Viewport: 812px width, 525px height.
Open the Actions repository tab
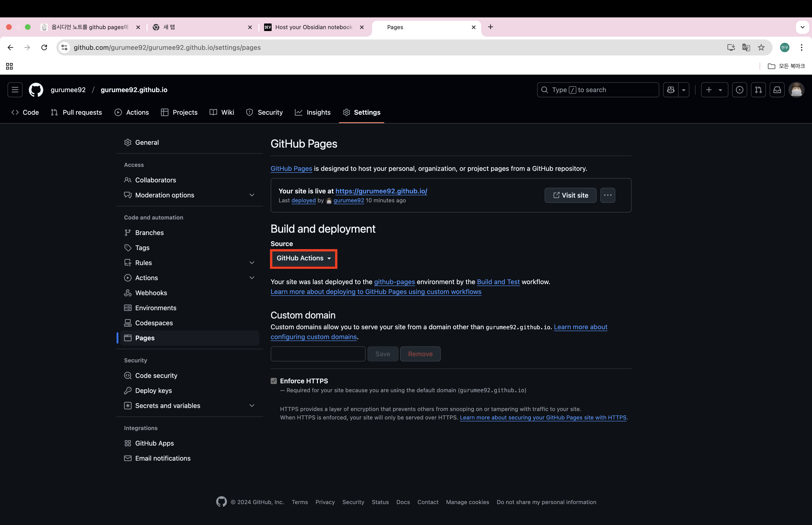132,112
